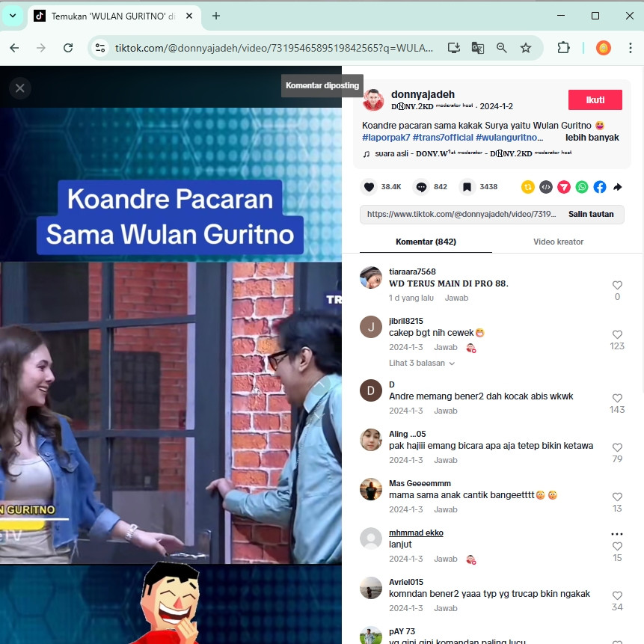The width and height of the screenshot is (644, 644).
Task: Click the zoom magnifier icon in the address bar
Action: (x=501, y=48)
